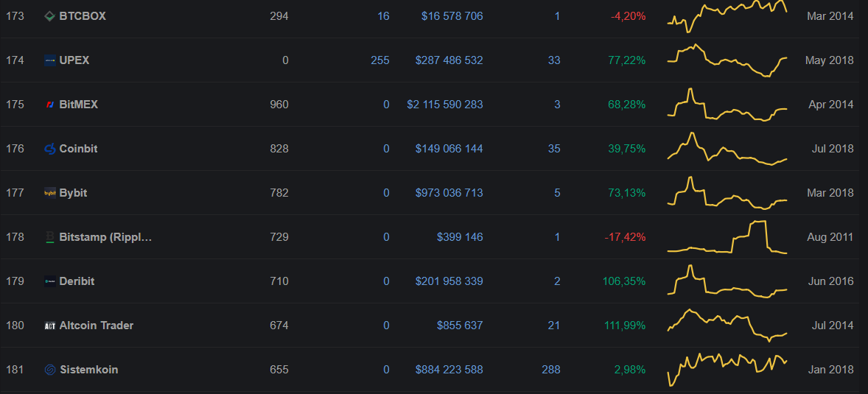Click the UPEX exchange logo icon
The image size is (868, 394).
click(50, 60)
